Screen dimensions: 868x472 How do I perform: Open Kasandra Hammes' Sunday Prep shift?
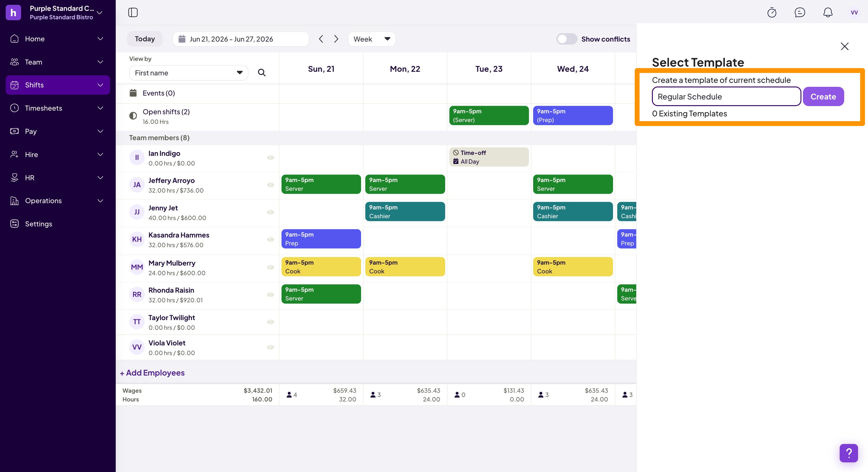pos(321,238)
